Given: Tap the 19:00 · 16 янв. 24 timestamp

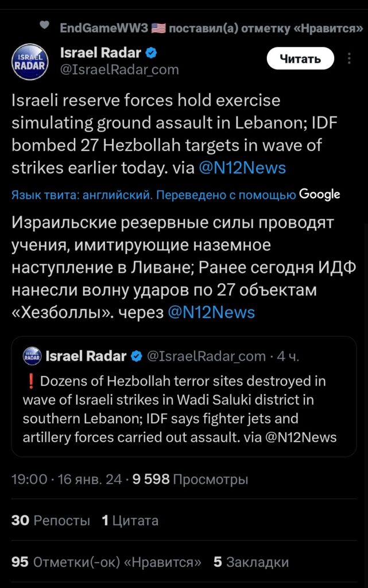Looking at the screenshot, I should click(x=67, y=479).
